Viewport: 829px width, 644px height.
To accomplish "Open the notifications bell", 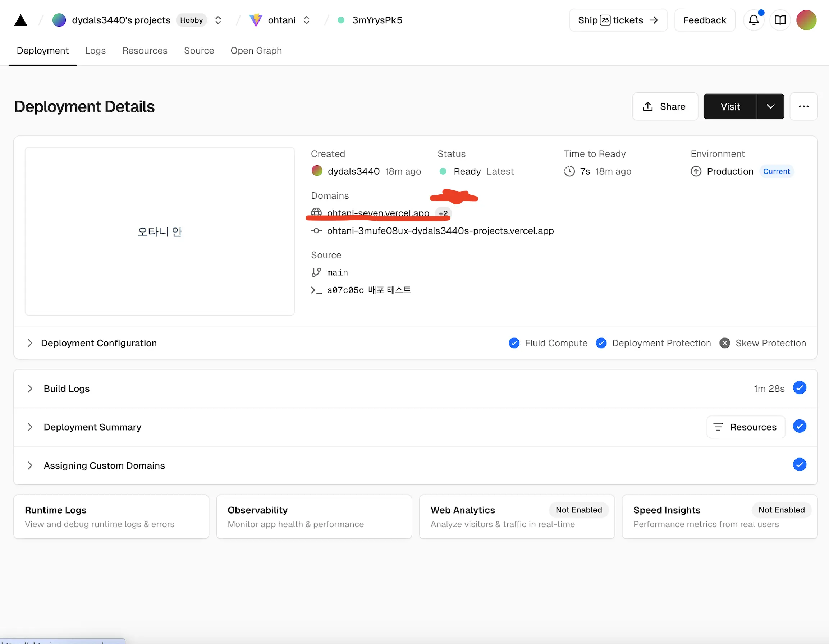I will tap(754, 20).
